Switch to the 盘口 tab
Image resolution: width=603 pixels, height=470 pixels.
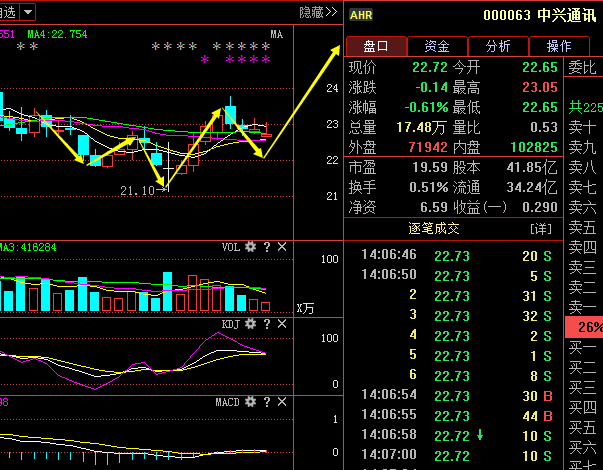click(x=376, y=46)
